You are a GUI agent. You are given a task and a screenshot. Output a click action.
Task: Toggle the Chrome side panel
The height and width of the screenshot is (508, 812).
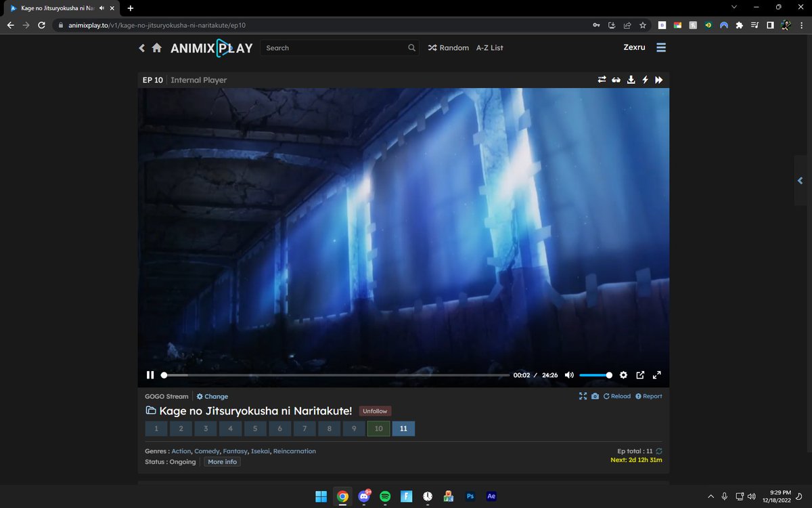click(770, 25)
